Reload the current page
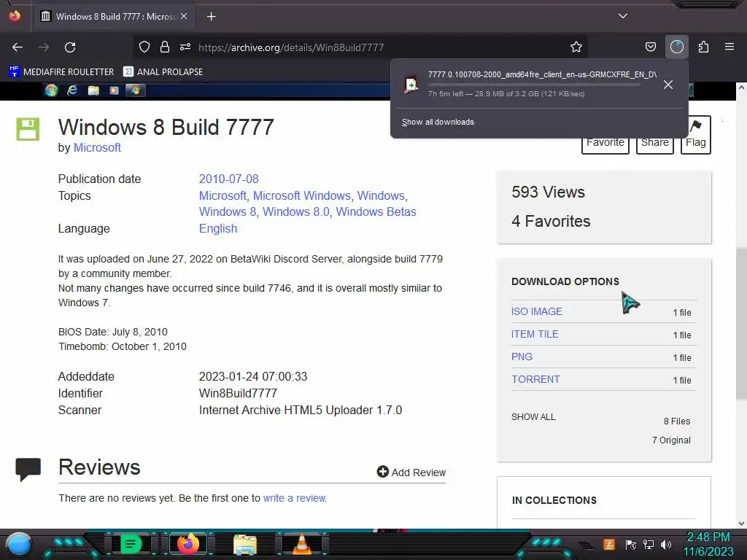This screenshot has width=747, height=560. (x=70, y=47)
